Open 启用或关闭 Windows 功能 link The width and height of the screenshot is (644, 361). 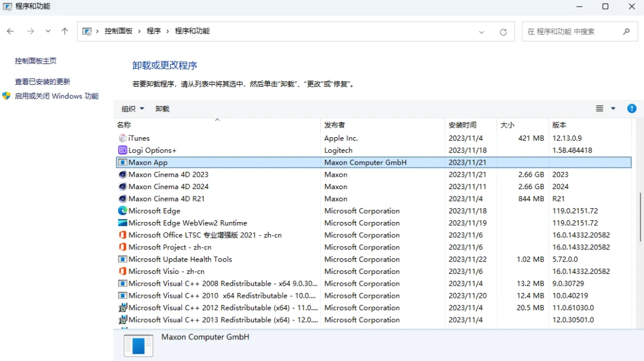(x=57, y=96)
